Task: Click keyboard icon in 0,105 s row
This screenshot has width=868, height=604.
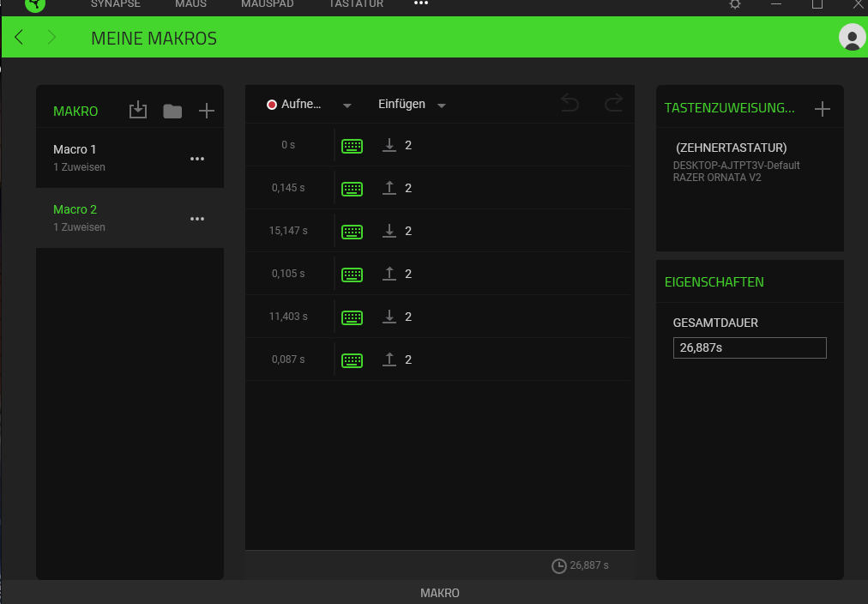Action: tap(352, 275)
